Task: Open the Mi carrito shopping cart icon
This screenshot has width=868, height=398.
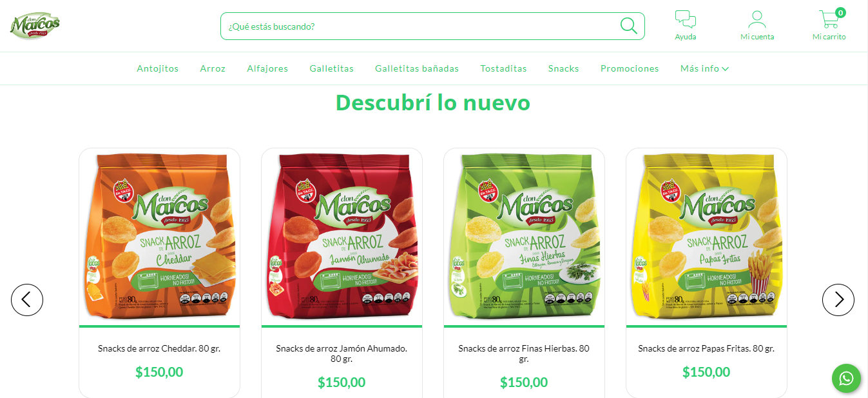Action: point(829,19)
